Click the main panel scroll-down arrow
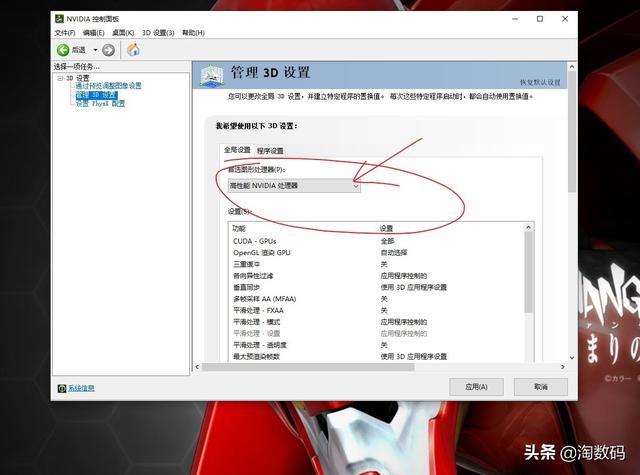The image size is (640, 475). click(x=572, y=358)
